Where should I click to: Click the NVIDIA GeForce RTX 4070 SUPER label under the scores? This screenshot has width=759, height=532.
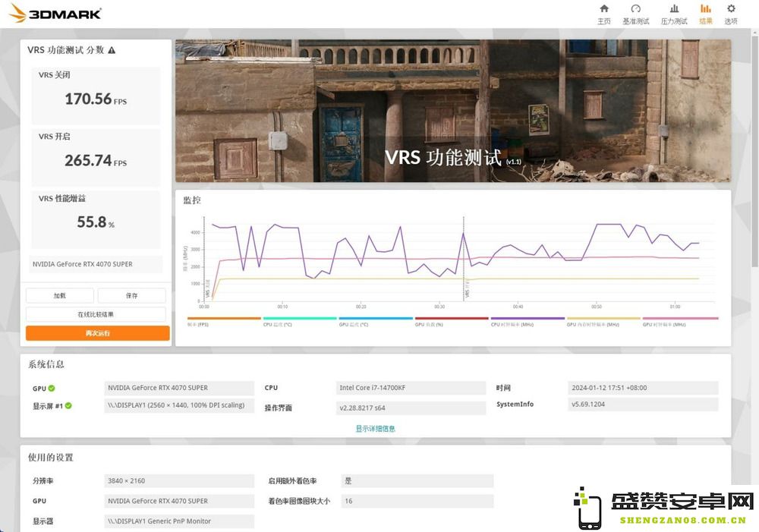coord(96,264)
